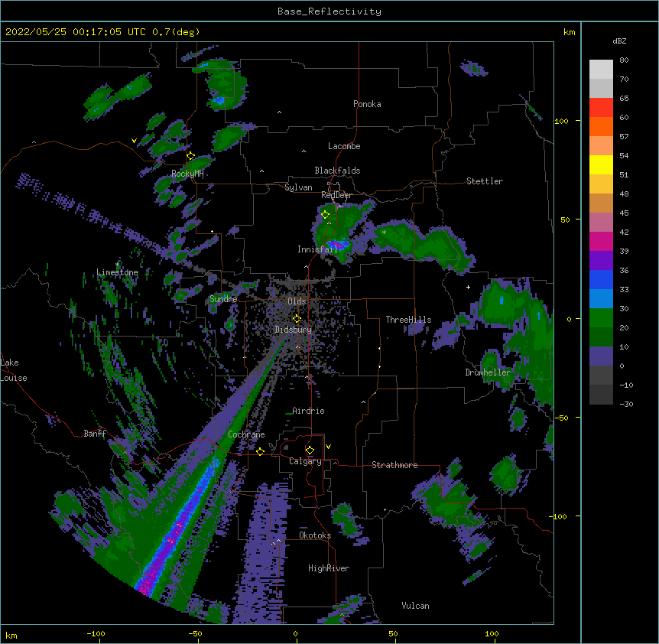Click the 100 km tick on the bottom axis
Screen dimensions: 659x644
point(492,633)
